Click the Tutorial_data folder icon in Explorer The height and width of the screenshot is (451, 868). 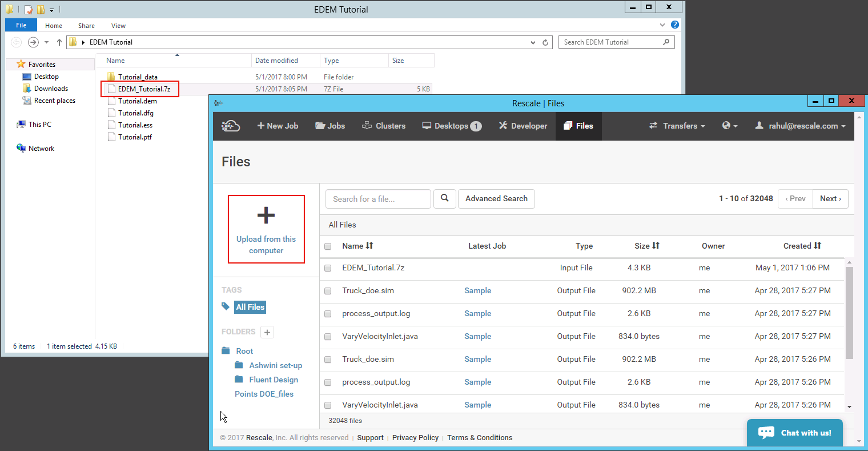111,77
